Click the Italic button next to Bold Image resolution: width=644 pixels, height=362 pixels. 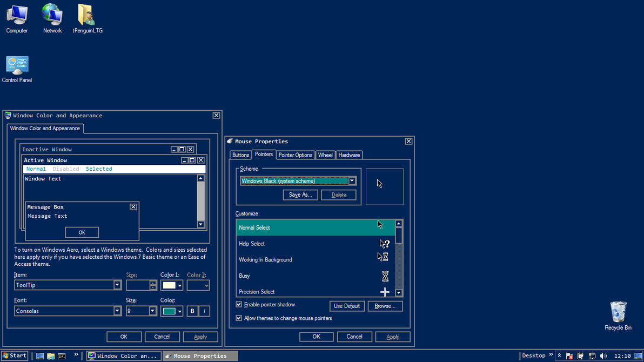point(204,311)
